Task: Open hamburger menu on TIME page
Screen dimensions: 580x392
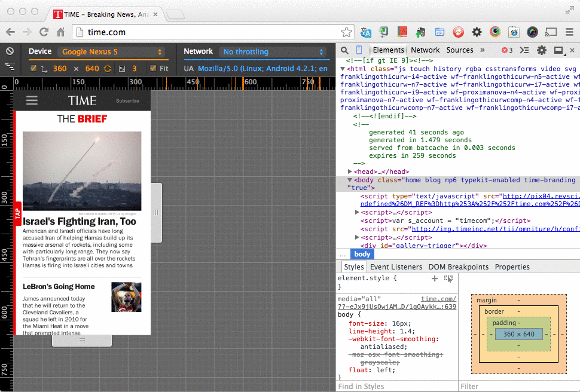Action: 32,100
